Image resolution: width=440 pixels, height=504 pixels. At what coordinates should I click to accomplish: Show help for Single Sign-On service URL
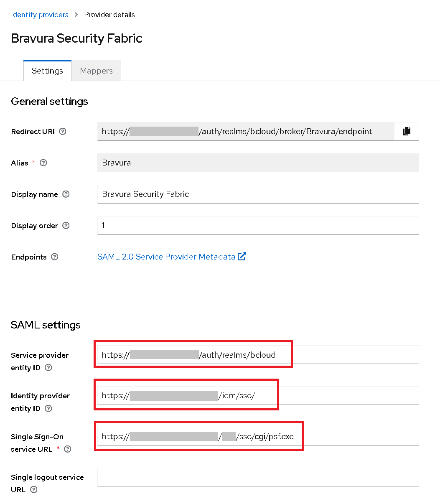pos(67,449)
